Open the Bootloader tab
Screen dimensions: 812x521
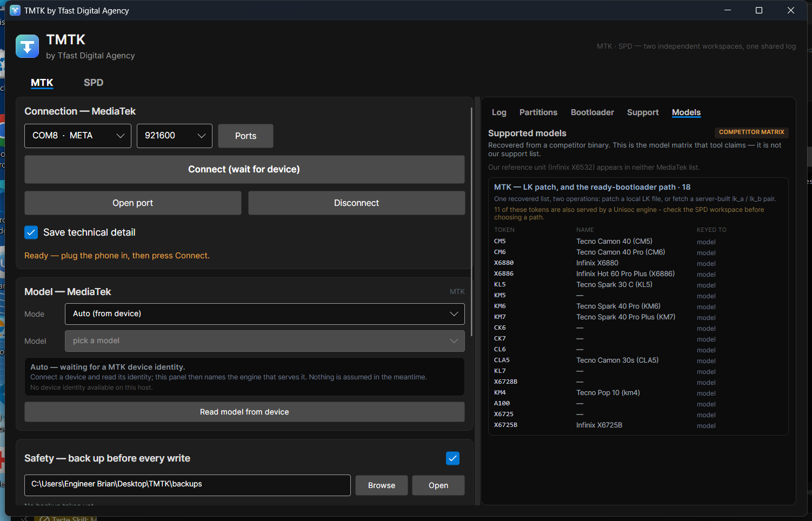coord(593,112)
